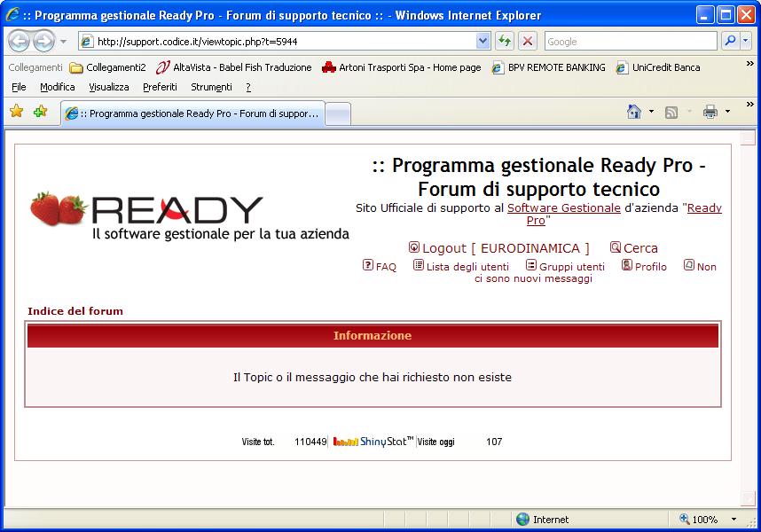
Task: Click the browser Forward arrow button
Action: tap(44, 41)
